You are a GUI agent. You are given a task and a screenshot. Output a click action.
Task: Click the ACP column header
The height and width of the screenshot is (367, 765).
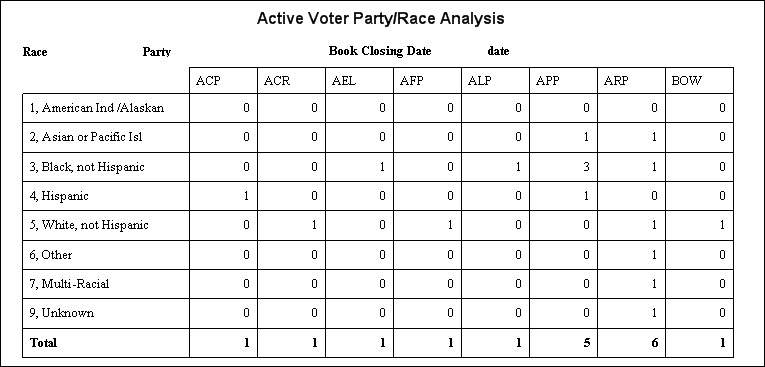pyautogui.click(x=208, y=81)
